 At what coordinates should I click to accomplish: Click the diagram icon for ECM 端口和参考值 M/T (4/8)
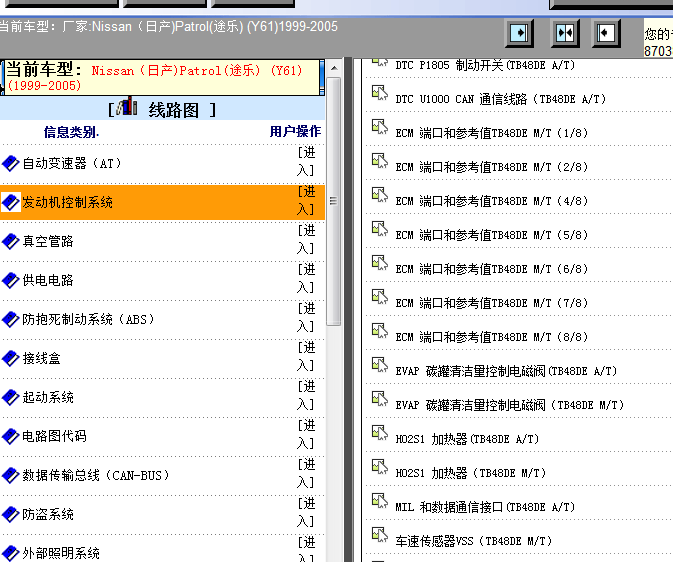[380, 194]
